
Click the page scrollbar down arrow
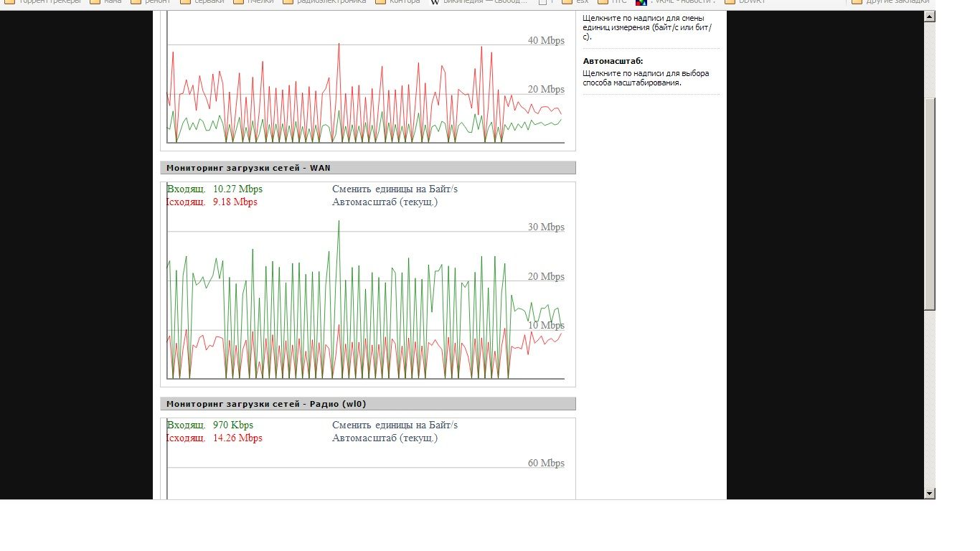[x=930, y=493]
